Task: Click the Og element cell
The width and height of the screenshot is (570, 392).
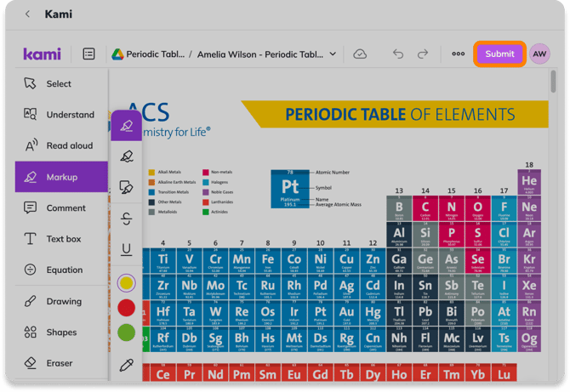Action: tap(529, 339)
